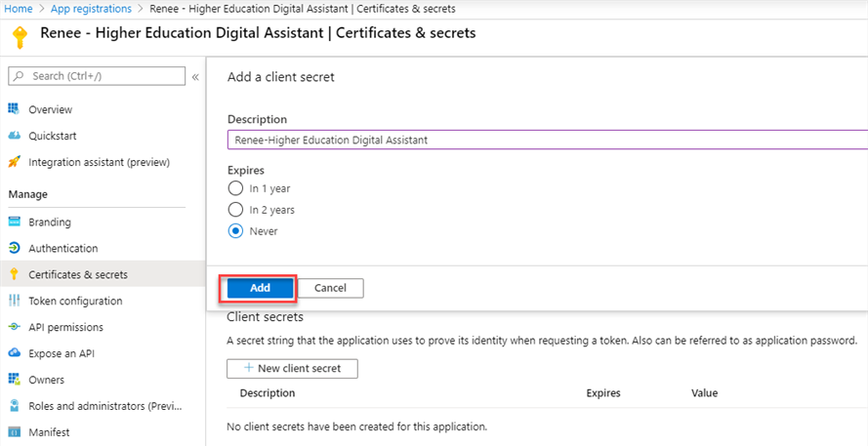The image size is (868, 446).
Task: Click the Description input field
Action: (x=548, y=140)
